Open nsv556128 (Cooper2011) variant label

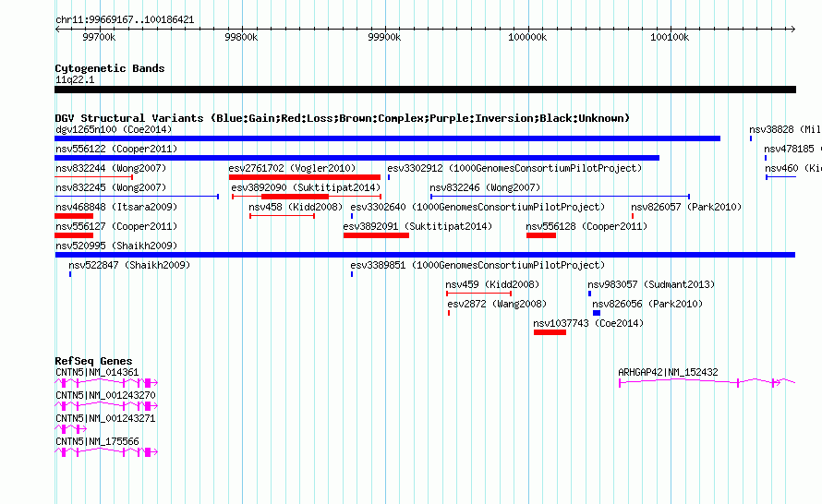click(586, 226)
